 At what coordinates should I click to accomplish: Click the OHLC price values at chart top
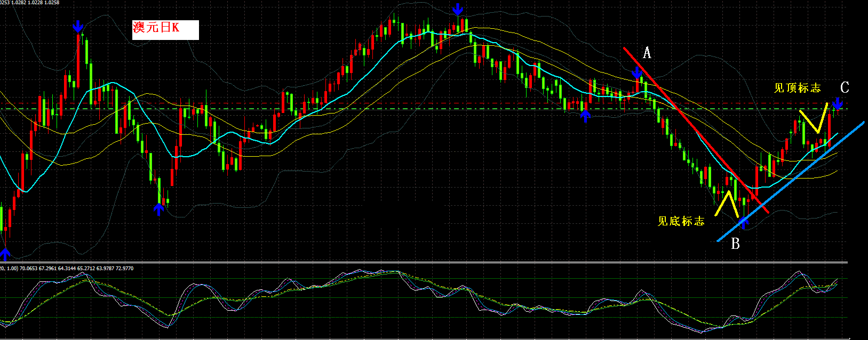(30, 3)
